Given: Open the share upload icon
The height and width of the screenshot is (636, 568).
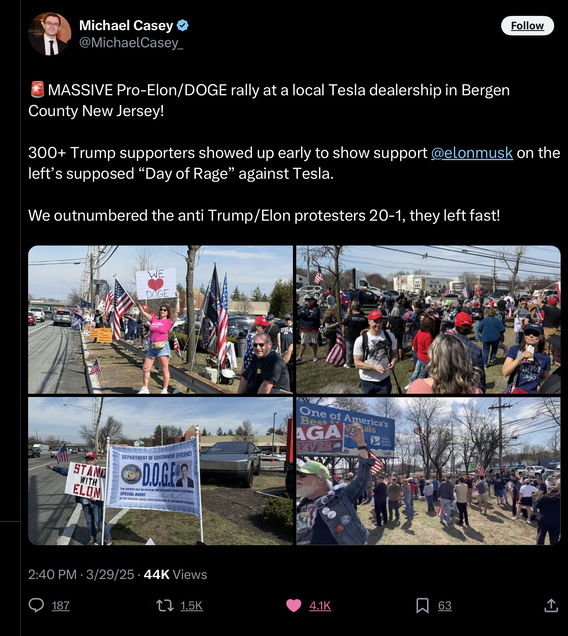Looking at the screenshot, I should click(551, 606).
